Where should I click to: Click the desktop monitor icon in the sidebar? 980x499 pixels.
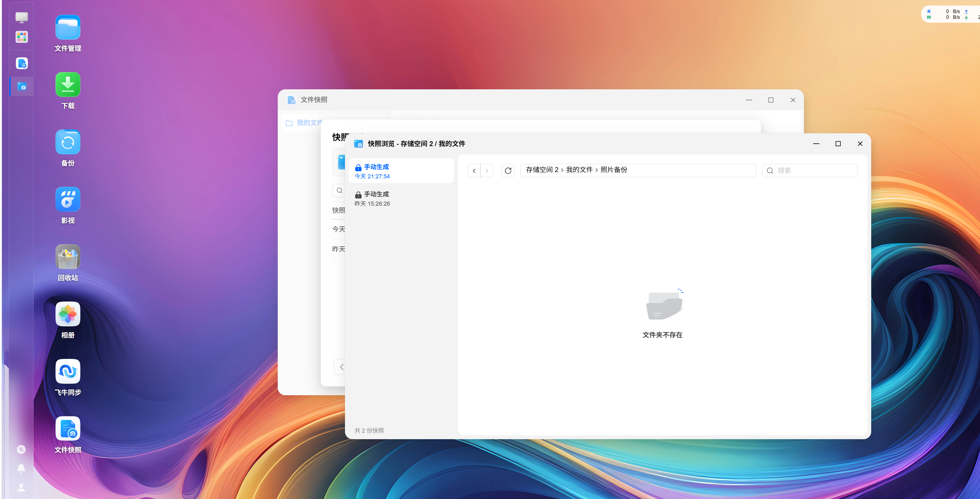22,17
